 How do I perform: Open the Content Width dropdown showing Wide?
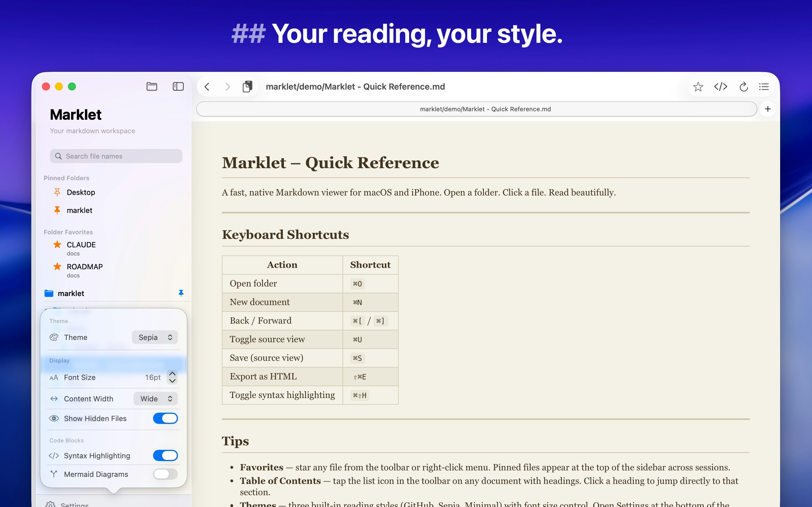click(155, 399)
